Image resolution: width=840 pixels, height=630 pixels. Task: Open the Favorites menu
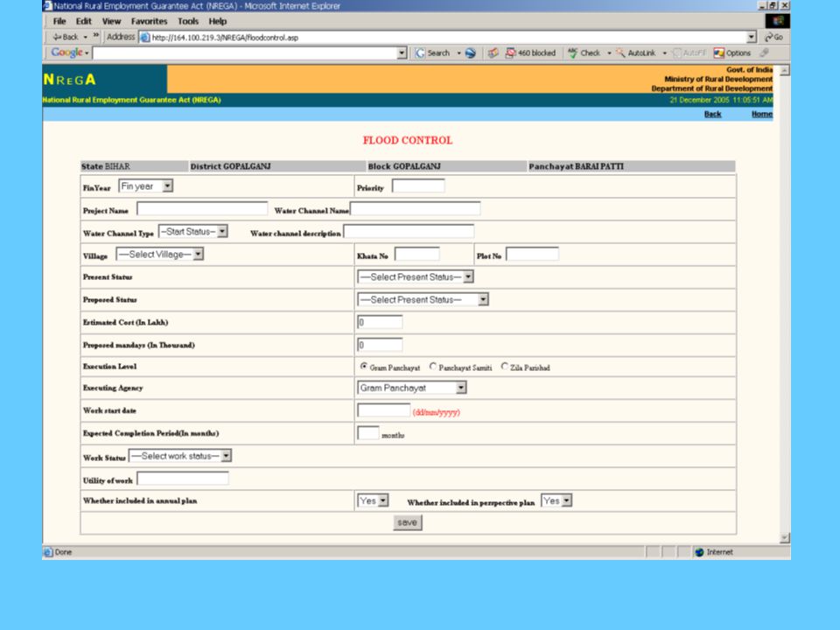coord(149,21)
